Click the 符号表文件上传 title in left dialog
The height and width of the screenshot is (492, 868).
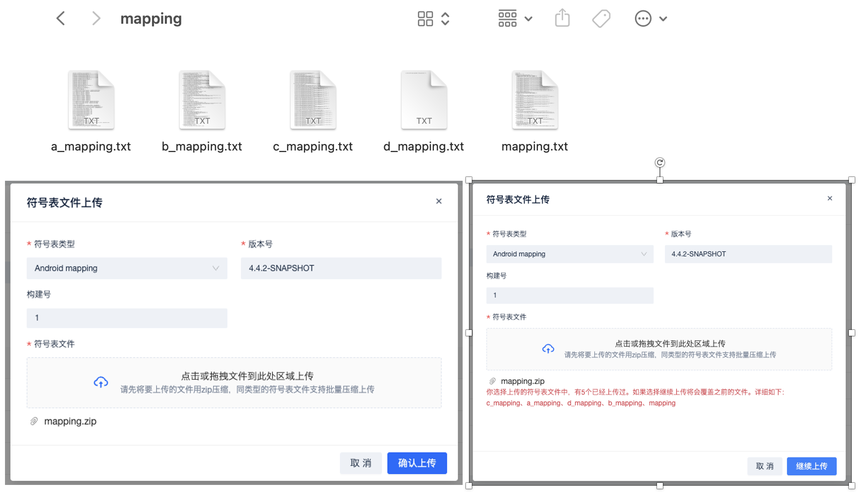64,202
